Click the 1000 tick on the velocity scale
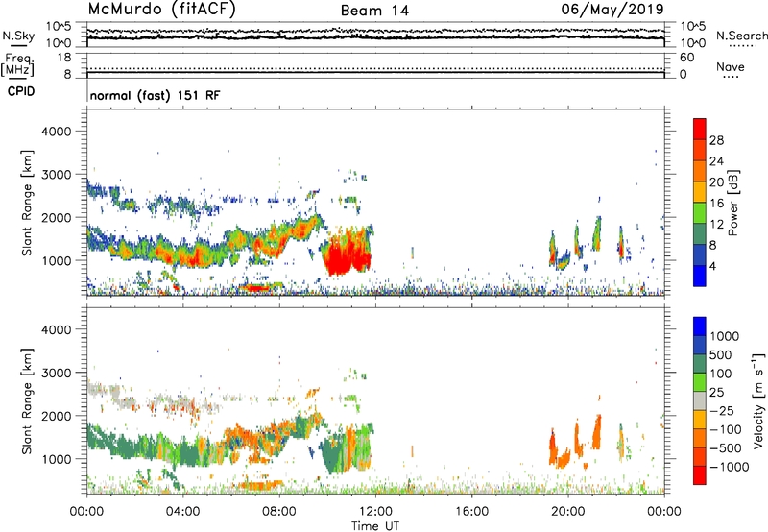This screenshot has width=768, height=532. (725, 336)
